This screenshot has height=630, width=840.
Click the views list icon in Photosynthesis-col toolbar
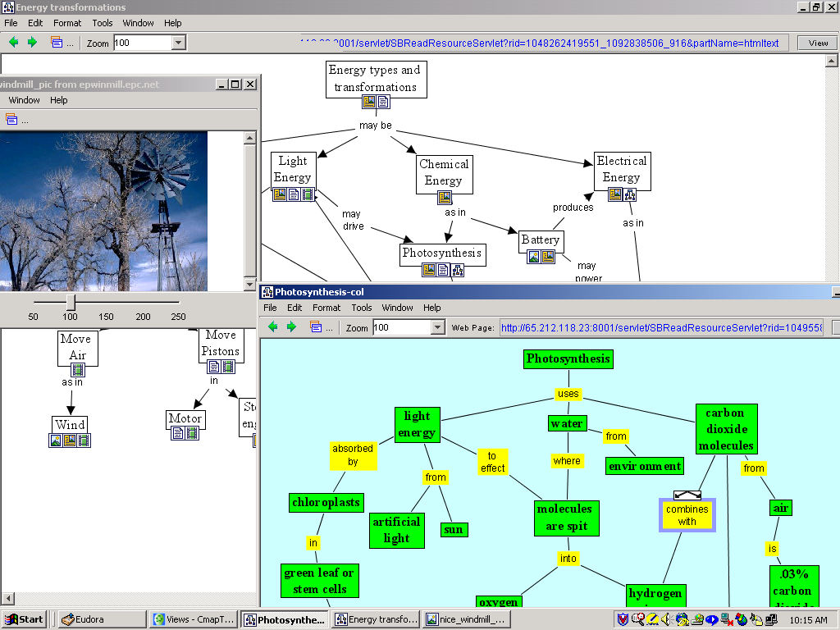coord(316,327)
